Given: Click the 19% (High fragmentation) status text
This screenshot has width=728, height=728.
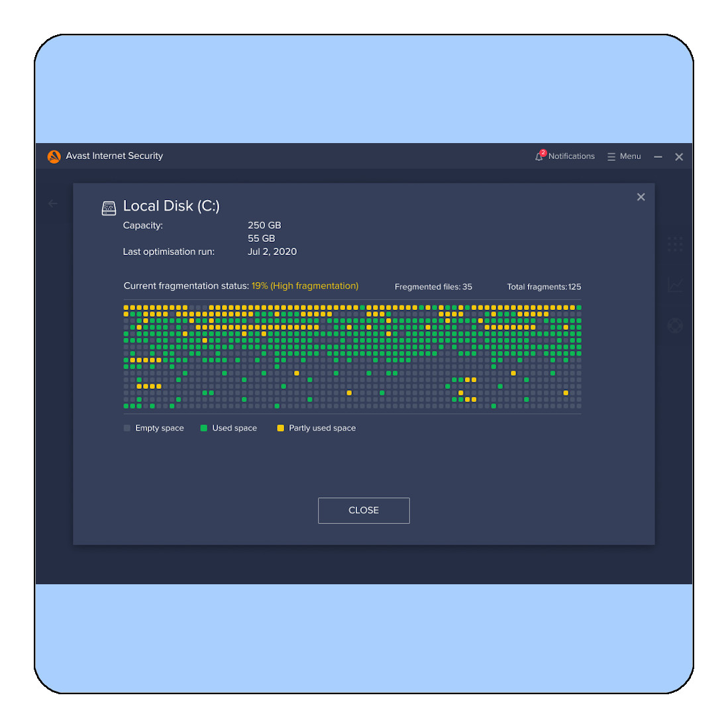Looking at the screenshot, I should pos(305,286).
